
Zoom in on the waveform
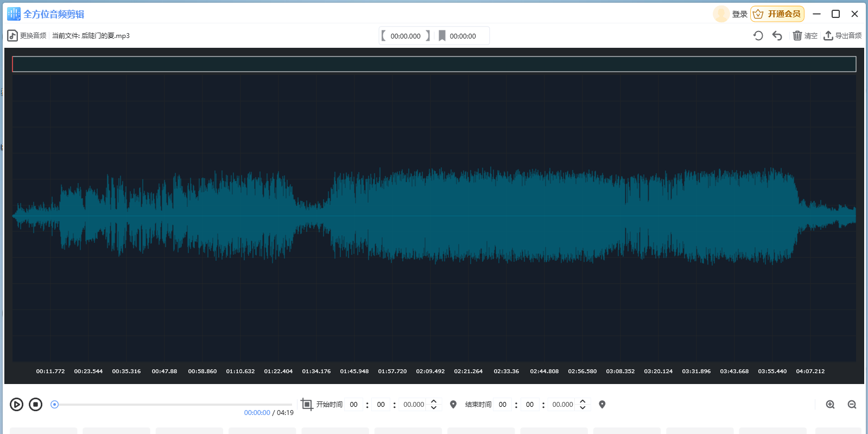[x=830, y=404]
